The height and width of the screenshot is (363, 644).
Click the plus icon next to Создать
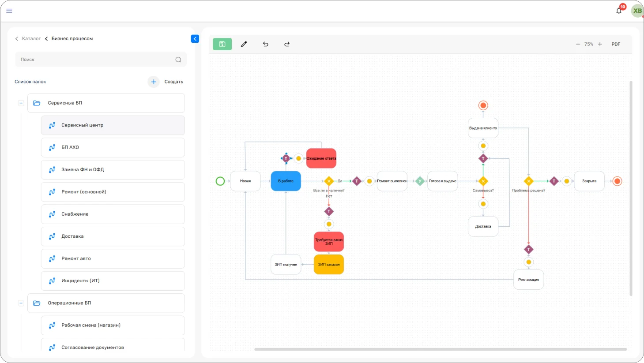pos(154,82)
